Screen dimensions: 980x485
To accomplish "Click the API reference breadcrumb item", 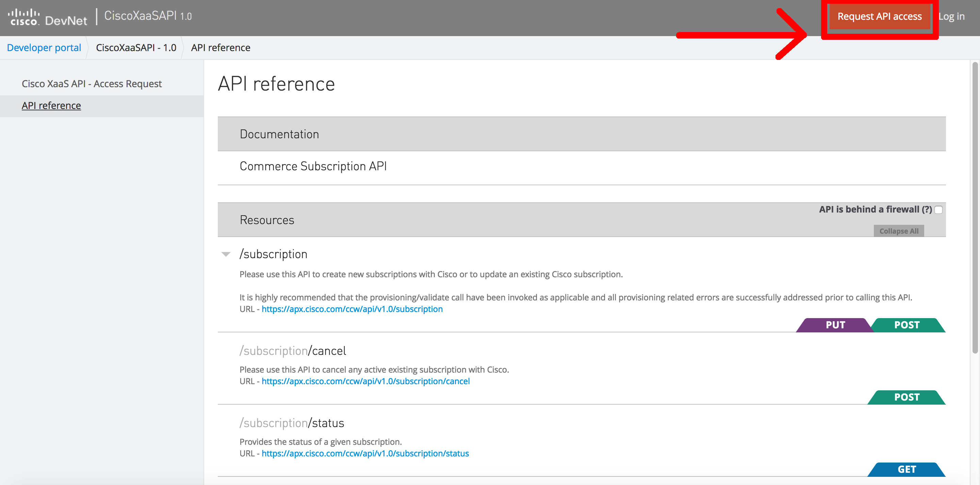I will tap(220, 48).
